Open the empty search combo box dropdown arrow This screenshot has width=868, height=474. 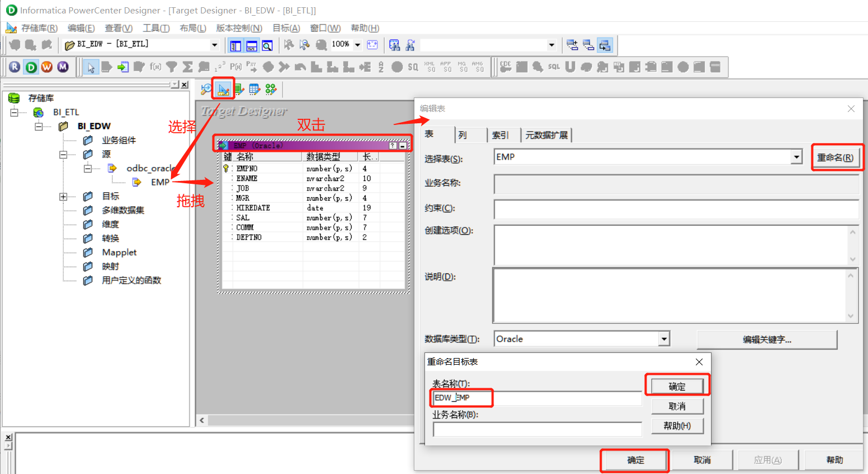(552, 45)
